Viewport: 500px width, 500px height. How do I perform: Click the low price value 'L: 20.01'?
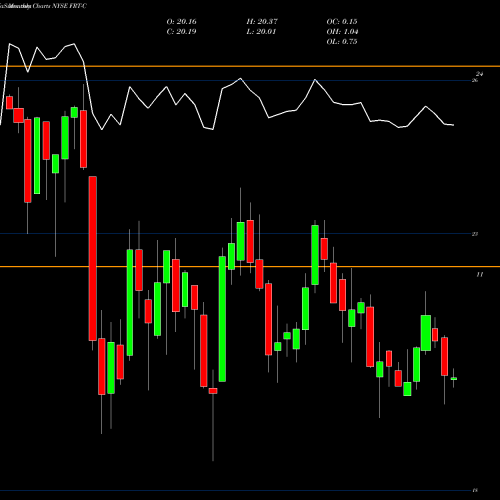(x=261, y=32)
